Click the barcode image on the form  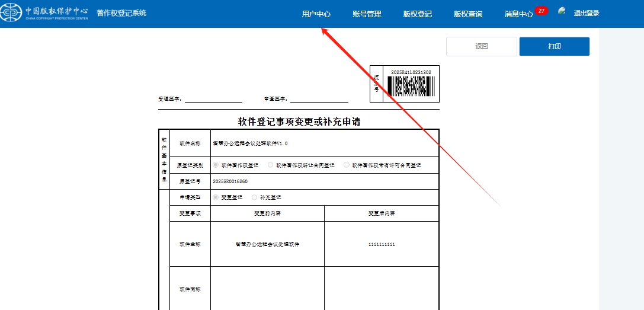tap(411, 87)
